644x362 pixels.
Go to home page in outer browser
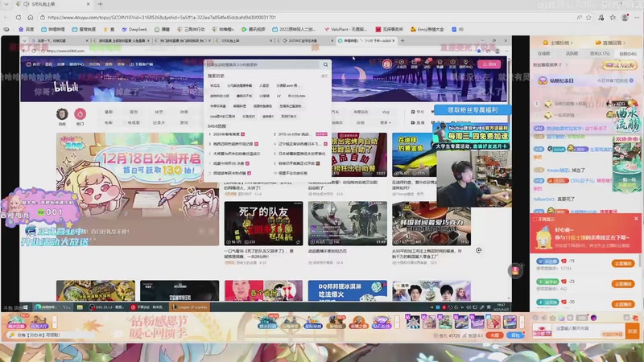point(31,18)
